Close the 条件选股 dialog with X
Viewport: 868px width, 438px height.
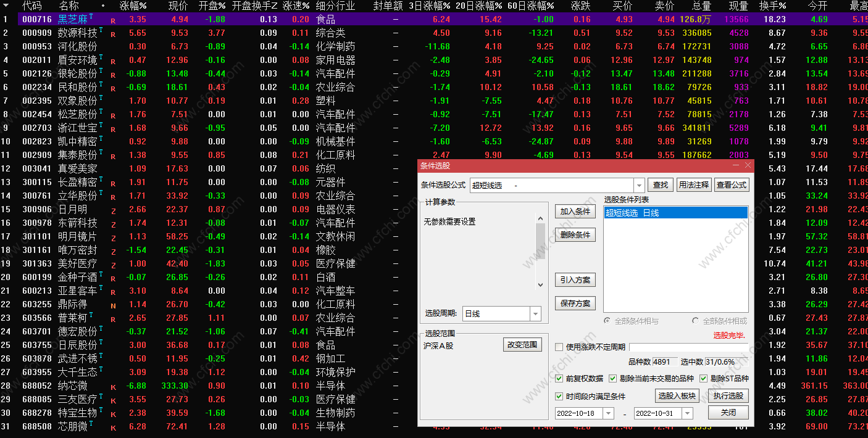click(x=748, y=165)
